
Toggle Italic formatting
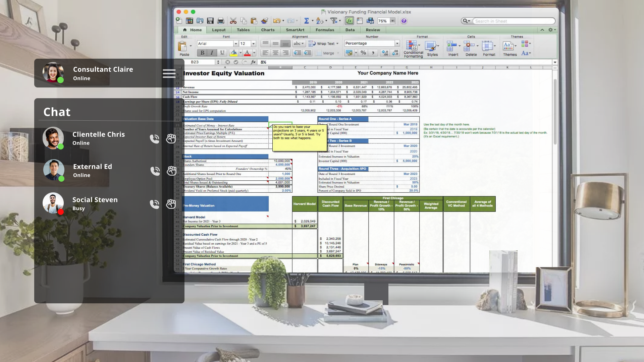pyautogui.click(x=212, y=53)
